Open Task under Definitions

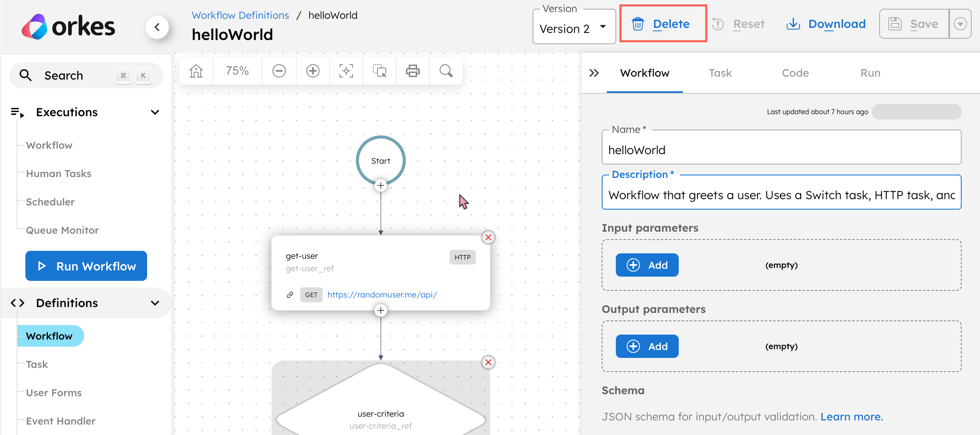pos(37,365)
